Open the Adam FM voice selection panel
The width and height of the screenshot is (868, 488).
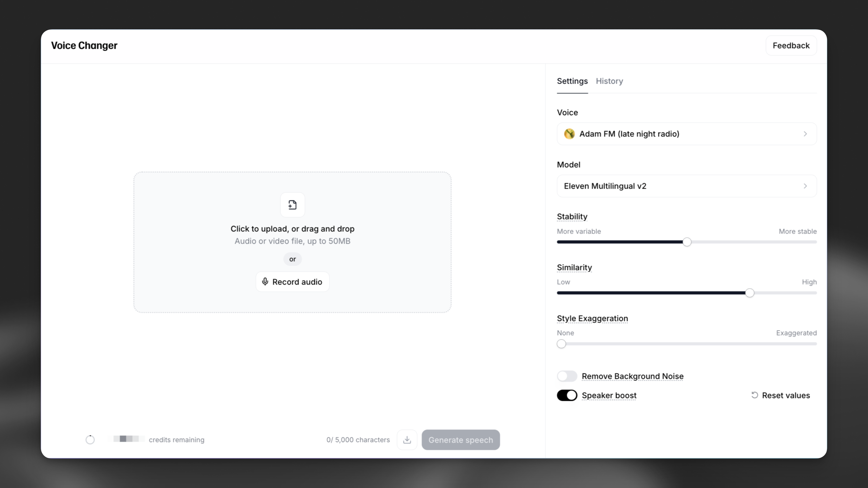click(686, 134)
